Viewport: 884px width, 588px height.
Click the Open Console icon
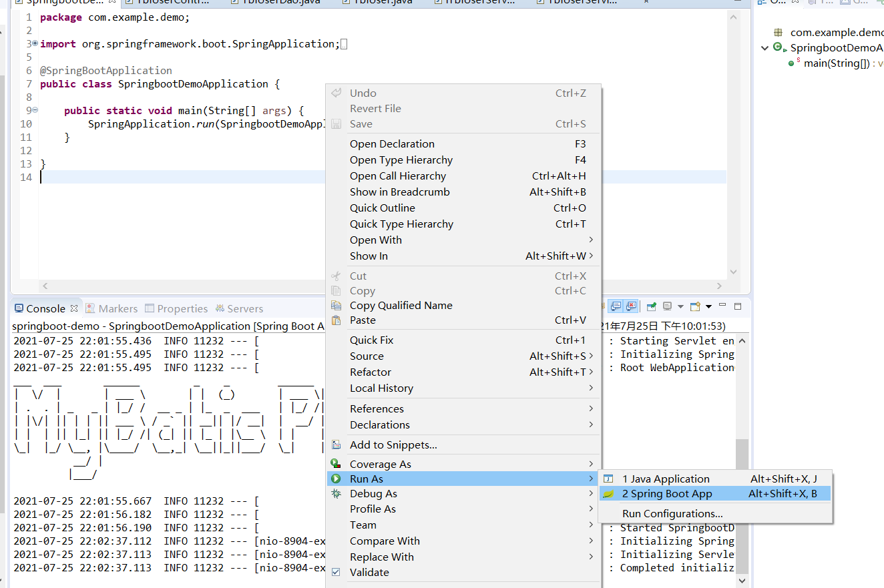point(695,306)
